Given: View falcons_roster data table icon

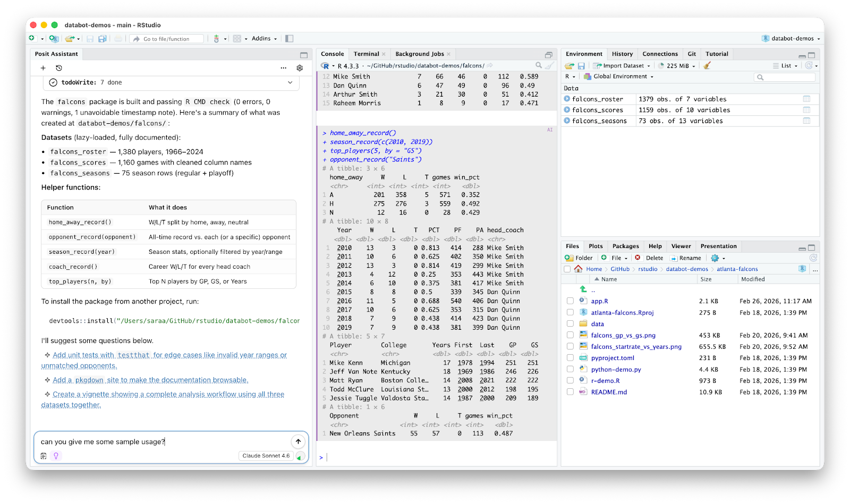Looking at the screenshot, I should click(x=806, y=99).
